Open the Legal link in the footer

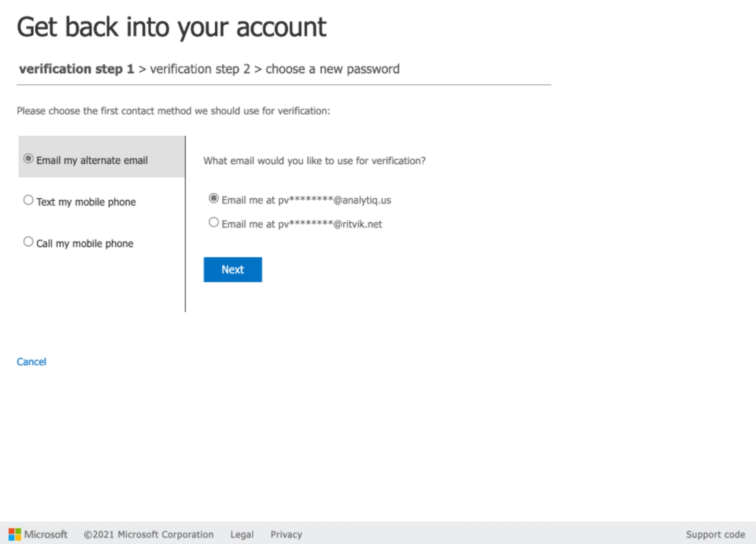point(242,534)
